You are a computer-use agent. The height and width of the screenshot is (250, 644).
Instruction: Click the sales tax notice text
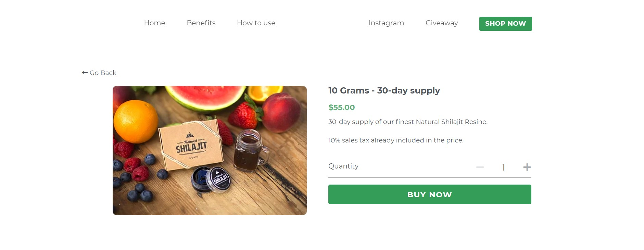pyautogui.click(x=395, y=140)
